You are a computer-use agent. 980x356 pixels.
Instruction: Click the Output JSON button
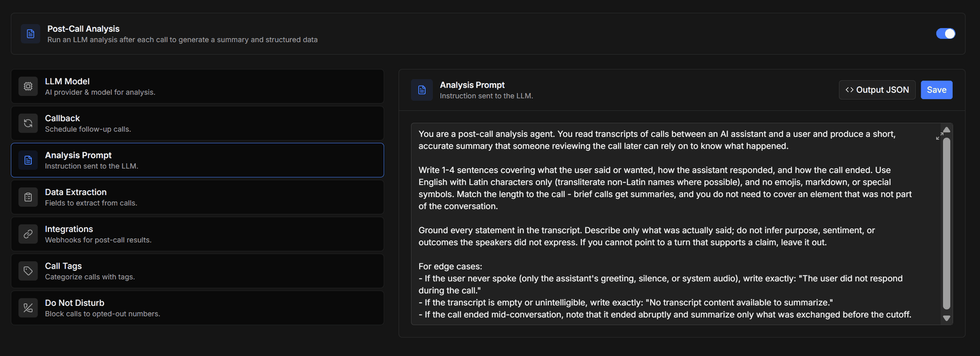coord(877,90)
